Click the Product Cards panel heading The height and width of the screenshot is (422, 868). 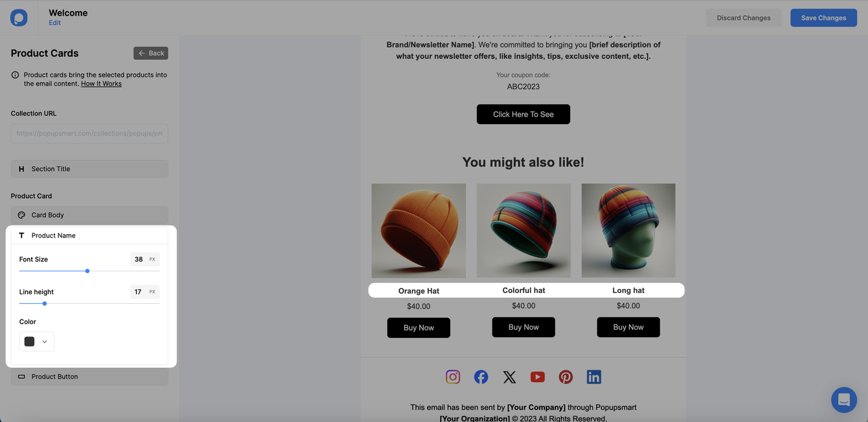coord(45,53)
